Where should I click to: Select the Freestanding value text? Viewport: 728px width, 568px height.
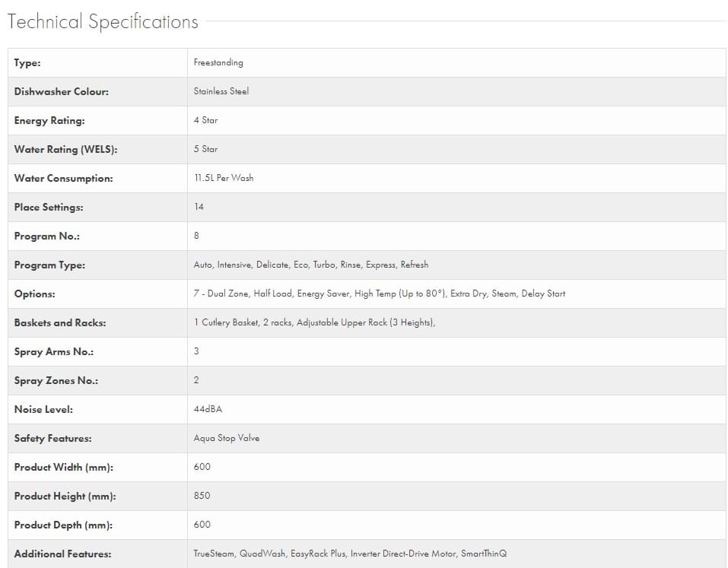[x=218, y=63]
